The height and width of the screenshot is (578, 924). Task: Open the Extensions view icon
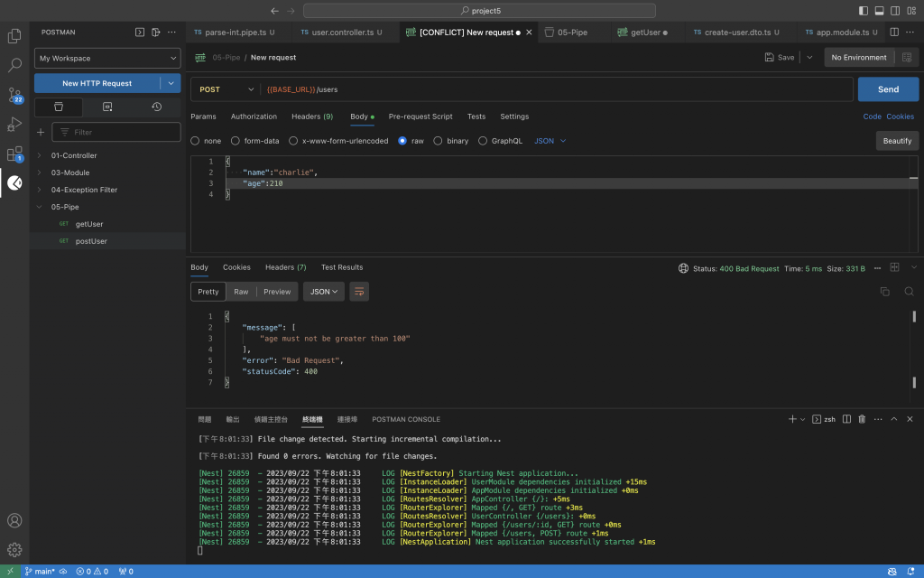tap(14, 154)
